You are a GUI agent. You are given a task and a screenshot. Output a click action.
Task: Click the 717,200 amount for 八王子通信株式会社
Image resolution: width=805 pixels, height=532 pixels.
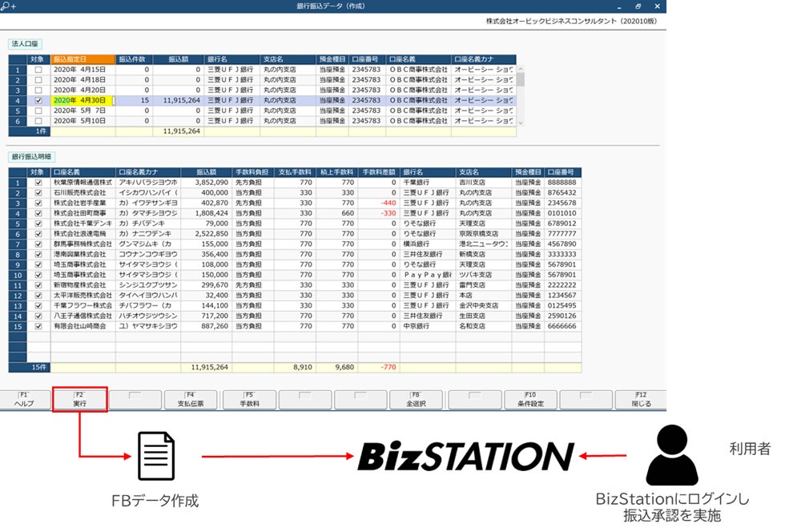[x=207, y=316]
